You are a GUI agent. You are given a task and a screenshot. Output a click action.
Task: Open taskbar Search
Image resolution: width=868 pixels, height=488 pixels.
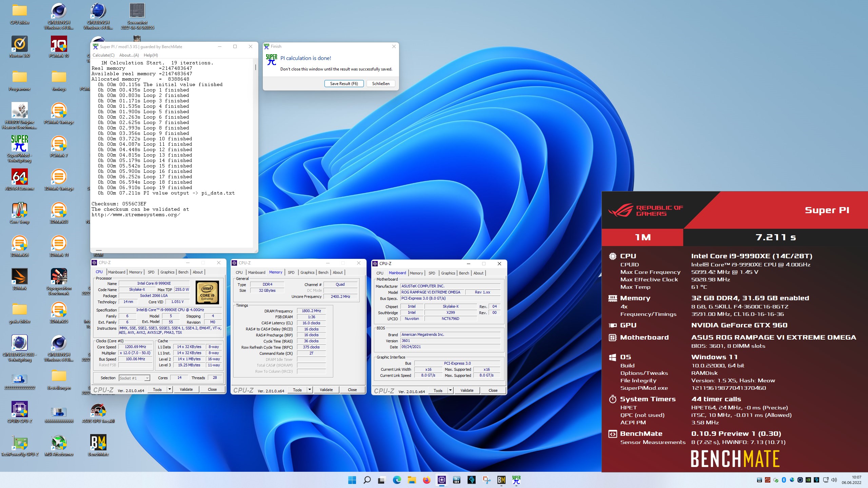(367, 480)
